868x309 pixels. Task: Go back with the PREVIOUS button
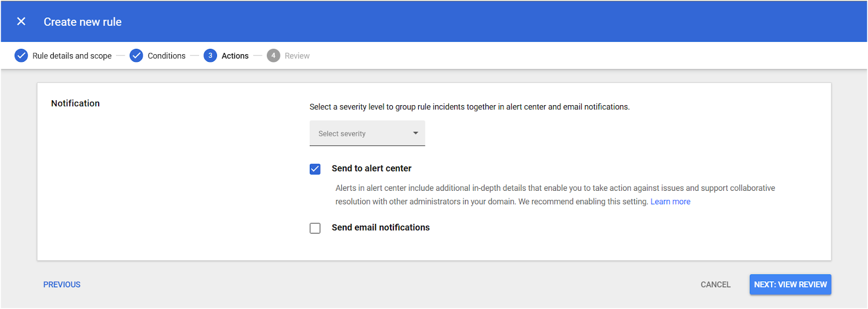pos(62,285)
